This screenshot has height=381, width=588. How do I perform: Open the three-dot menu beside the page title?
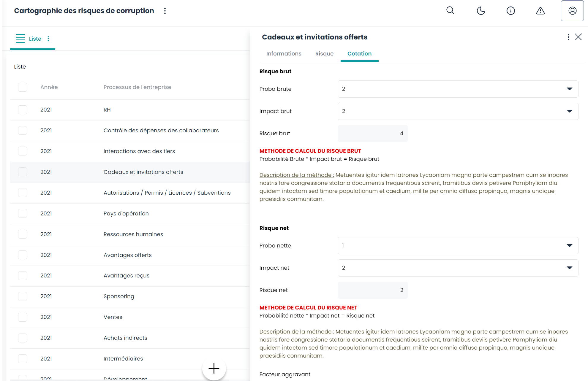pyautogui.click(x=165, y=11)
